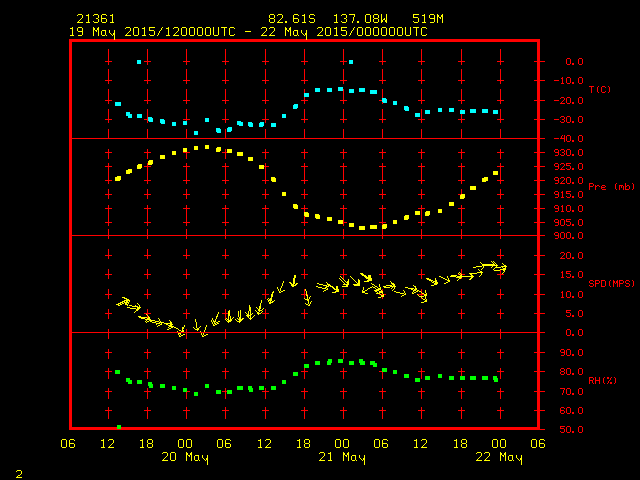This screenshot has width=640, height=480.
Task: Click the RH(%) humidity axis label
Action: click(x=602, y=381)
